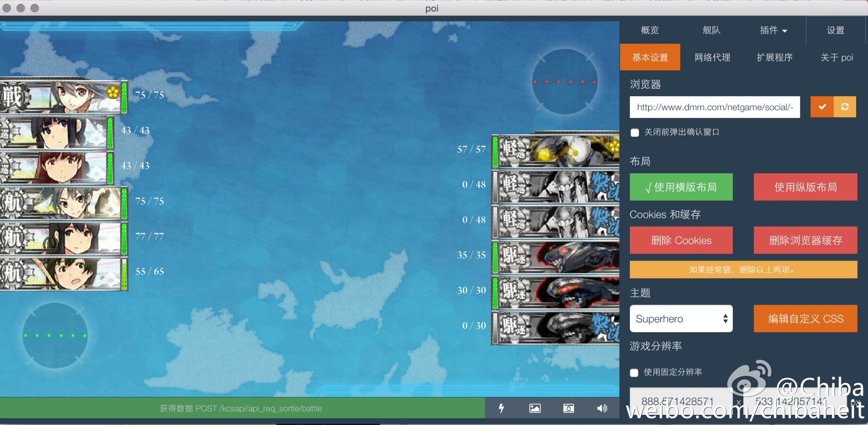Click the ship card showing 77/77 HP
868x425 pixels.
[x=64, y=238]
